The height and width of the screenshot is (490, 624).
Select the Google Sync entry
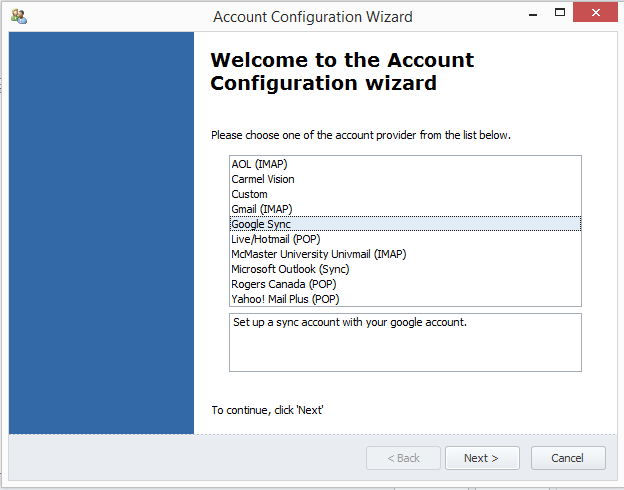click(x=261, y=224)
